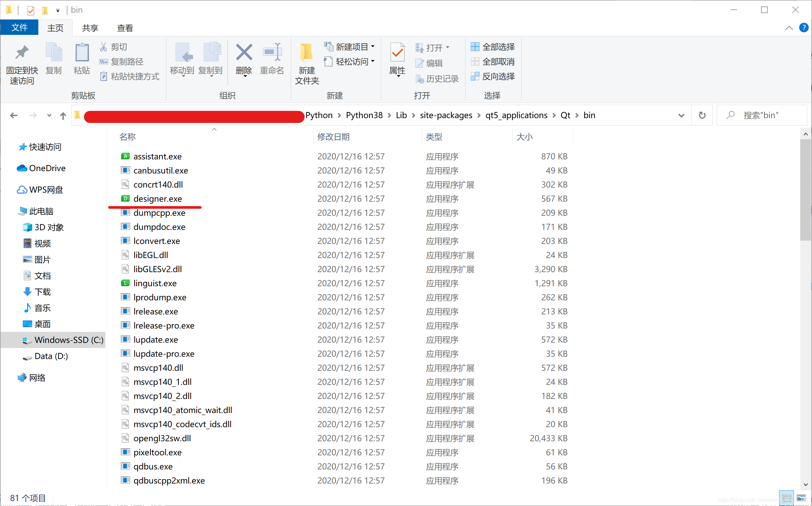Image resolution: width=812 pixels, height=506 pixels.
Task: Click the designer.exe green icon
Action: tap(125, 198)
